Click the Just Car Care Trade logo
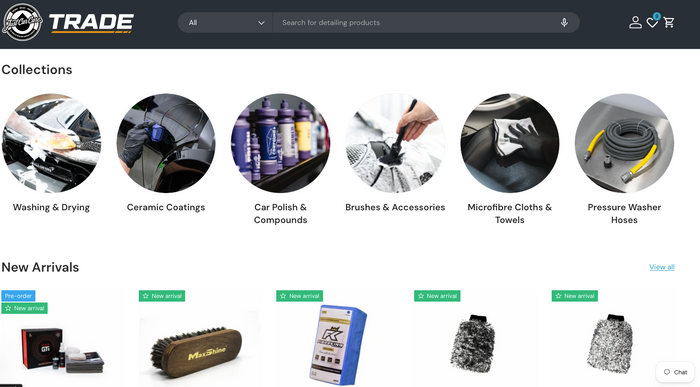The height and width of the screenshot is (387, 700). point(67,22)
